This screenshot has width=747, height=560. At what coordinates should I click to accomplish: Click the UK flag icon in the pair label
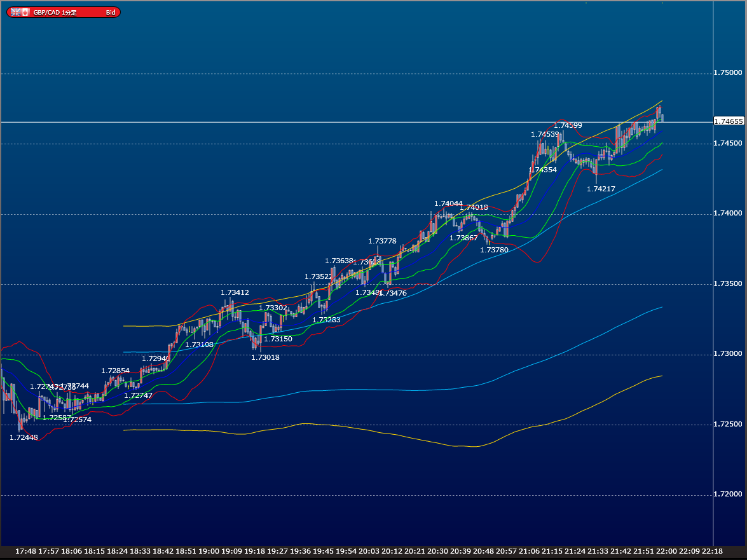coord(16,12)
